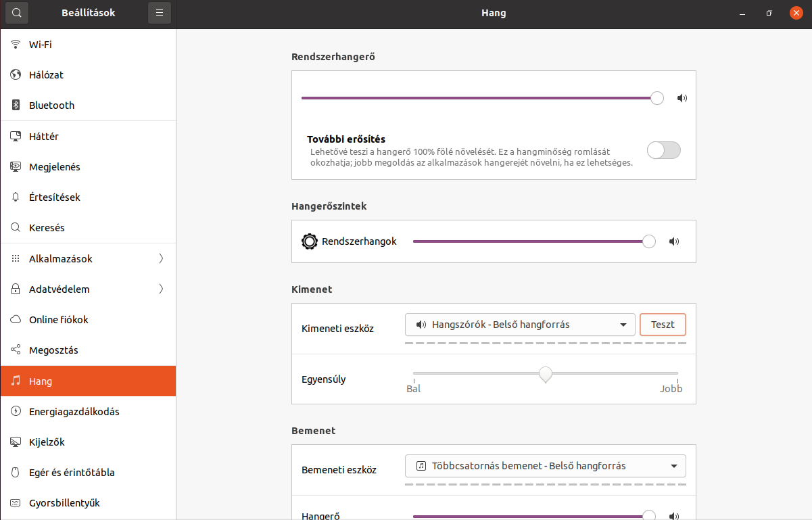
Task: Open Egér és érintőtábla page
Action: [88, 473]
